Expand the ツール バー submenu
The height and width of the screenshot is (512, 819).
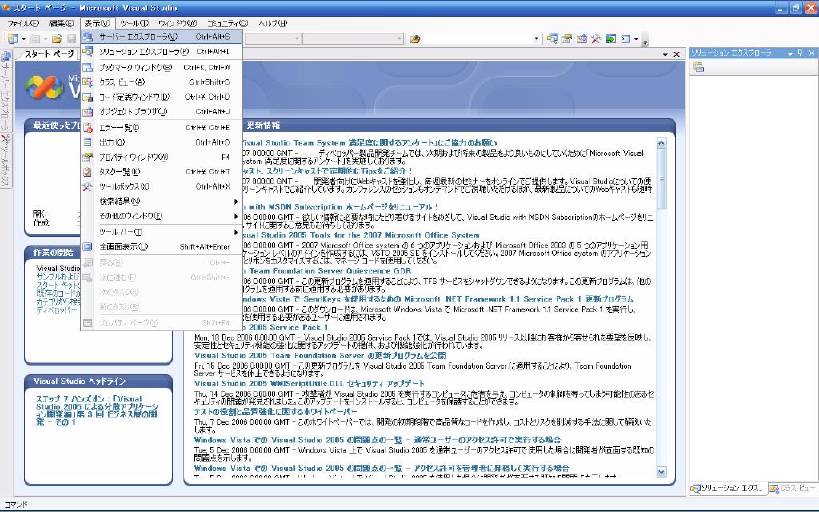(161, 232)
